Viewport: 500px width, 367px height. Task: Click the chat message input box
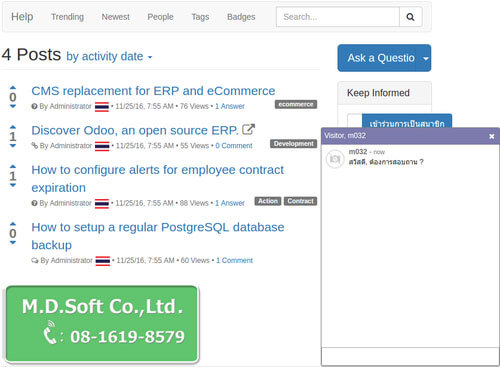point(410,357)
